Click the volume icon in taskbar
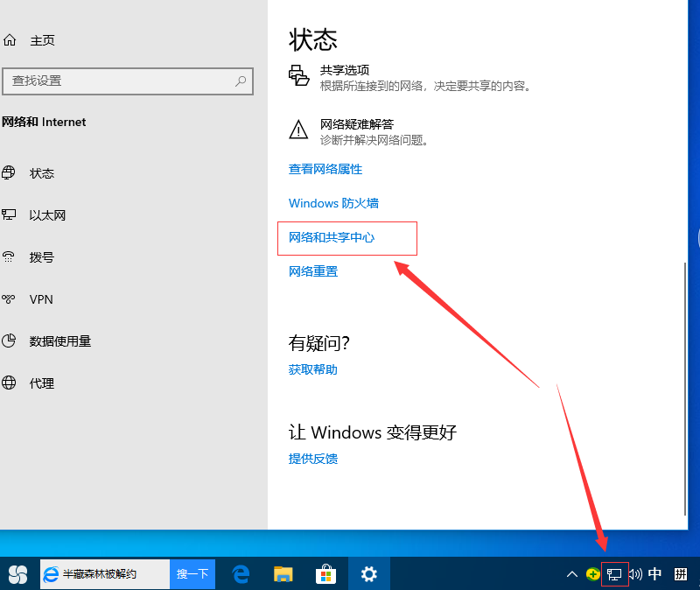 pos(634,573)
